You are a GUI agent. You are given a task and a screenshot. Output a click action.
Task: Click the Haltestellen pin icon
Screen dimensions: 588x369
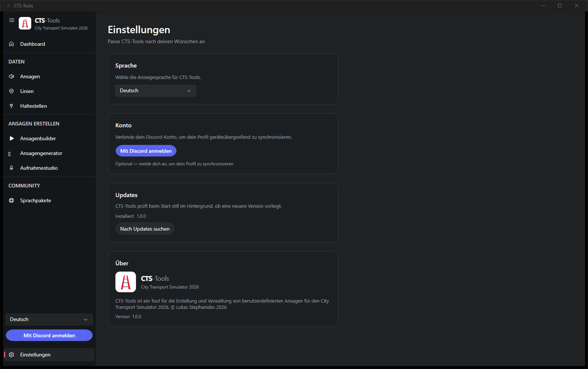[11, 106]
